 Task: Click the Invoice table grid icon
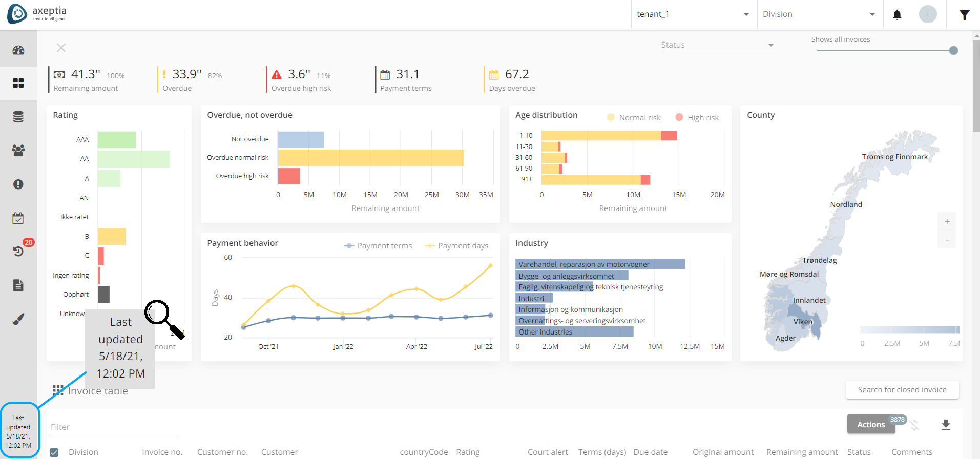click(58, 390)
